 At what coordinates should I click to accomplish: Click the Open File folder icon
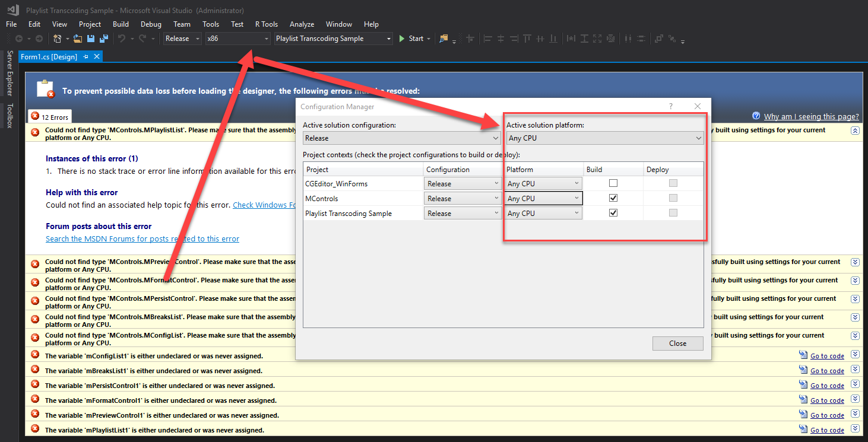pos(77,39)
